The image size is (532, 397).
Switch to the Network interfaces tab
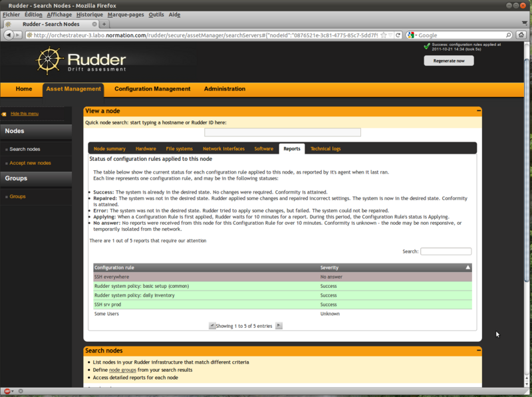click(223, 148)
